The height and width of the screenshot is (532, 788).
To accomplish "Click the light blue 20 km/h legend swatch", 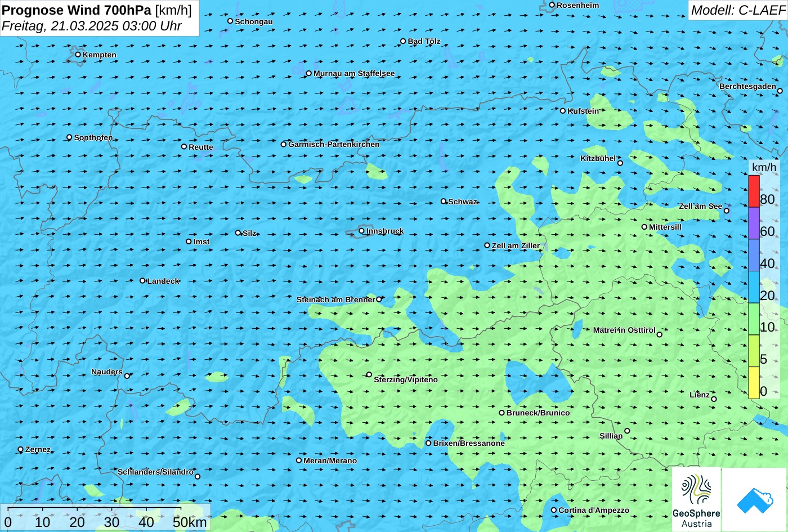I will pyautogui.click(x=754, y=287).
